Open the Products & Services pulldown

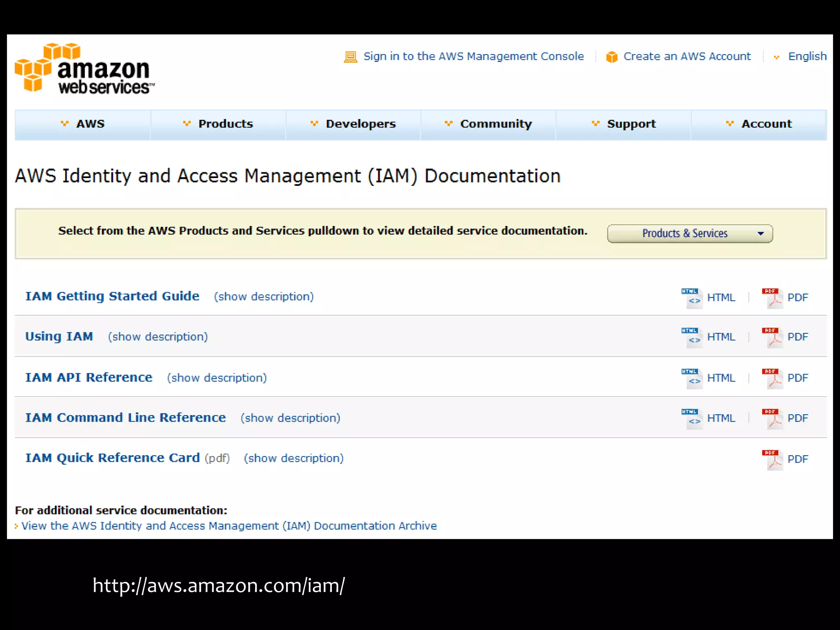[690, 233]
